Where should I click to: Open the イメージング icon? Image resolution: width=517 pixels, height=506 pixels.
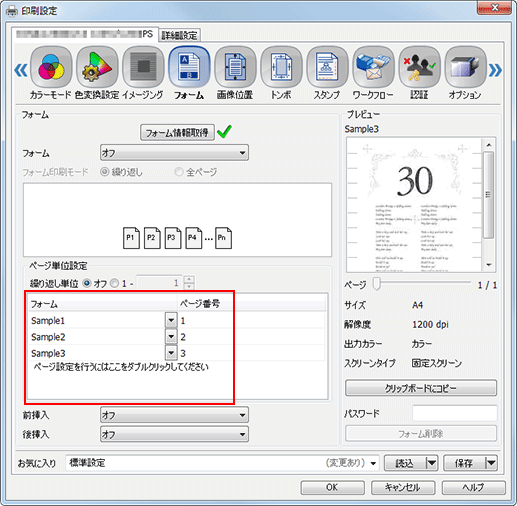[143, 68]
